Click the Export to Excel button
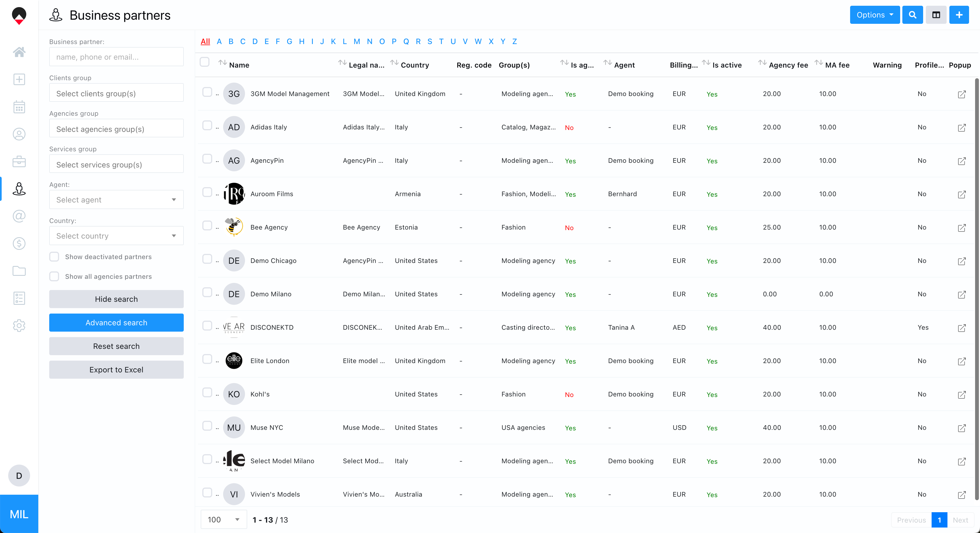The width and height of the screenshot is (980, 533). (116, 370)
